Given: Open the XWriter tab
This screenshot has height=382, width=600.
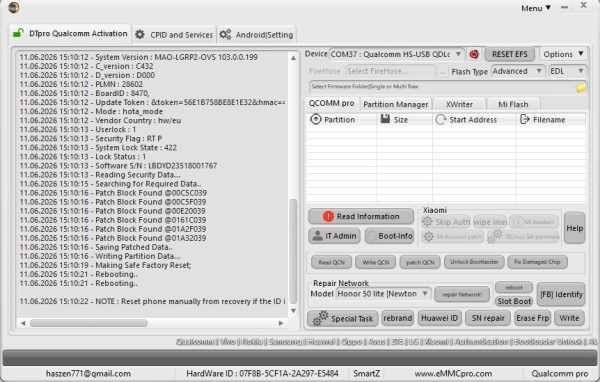Looking at the screenshot, I should pos(459,104).
